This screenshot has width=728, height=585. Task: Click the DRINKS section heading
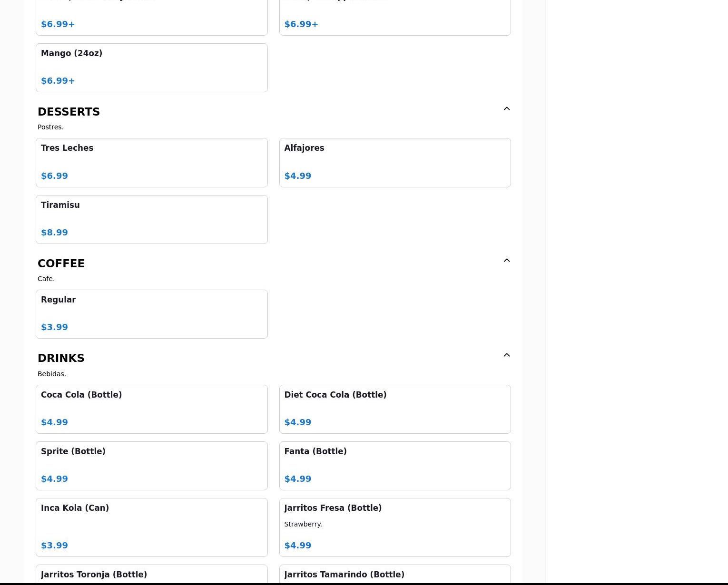point(61,358)
